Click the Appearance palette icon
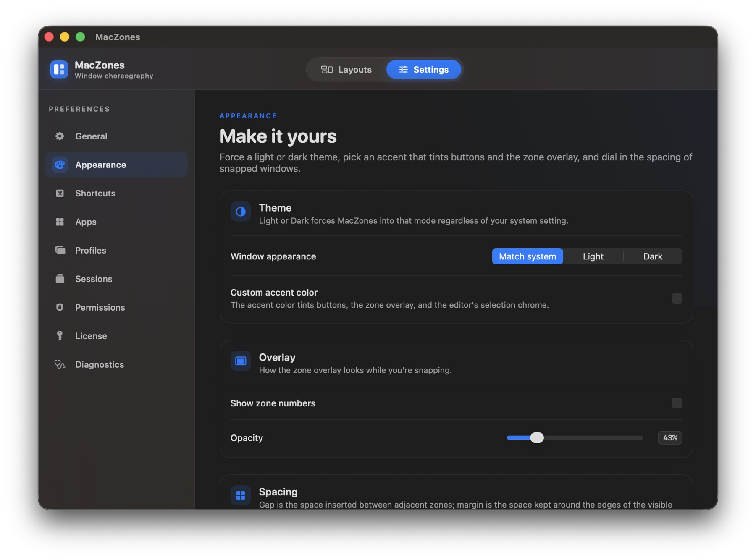 coord(60,165)
